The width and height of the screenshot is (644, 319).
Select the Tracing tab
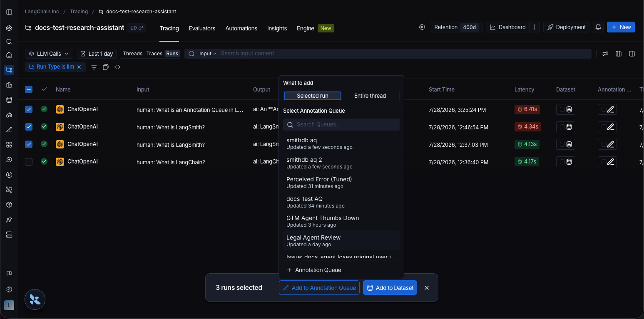coord(169,28)
